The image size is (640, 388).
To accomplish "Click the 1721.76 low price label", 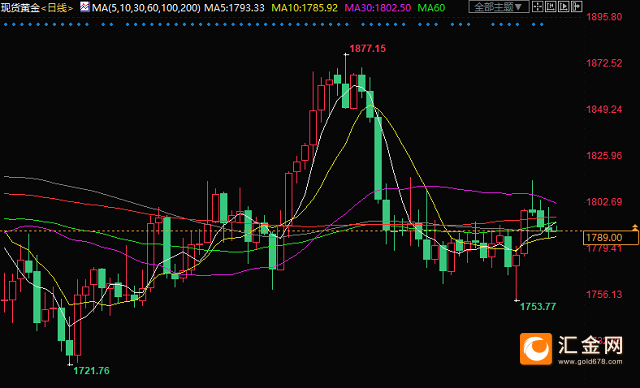I will pyautogui.click(x=91, y=371).
